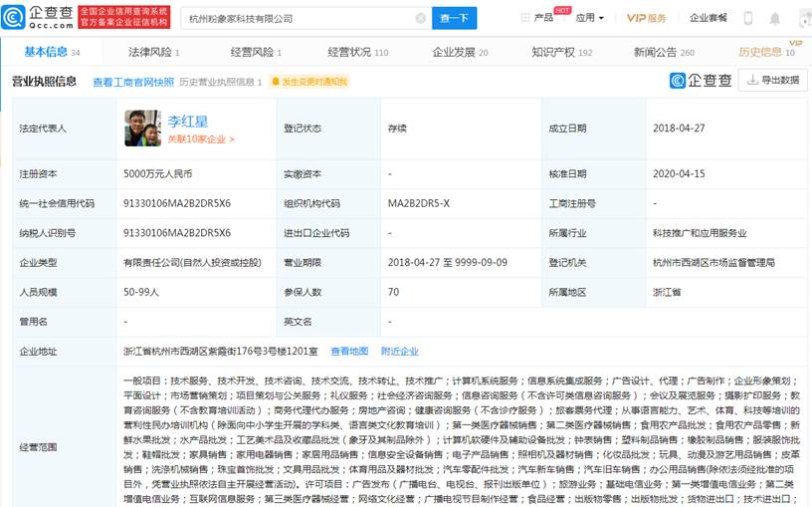Image resolution: width=812 pixels, height=507 pixels.
Task: Switch to the 新闻公告 tab
Action: coord(664,52)
